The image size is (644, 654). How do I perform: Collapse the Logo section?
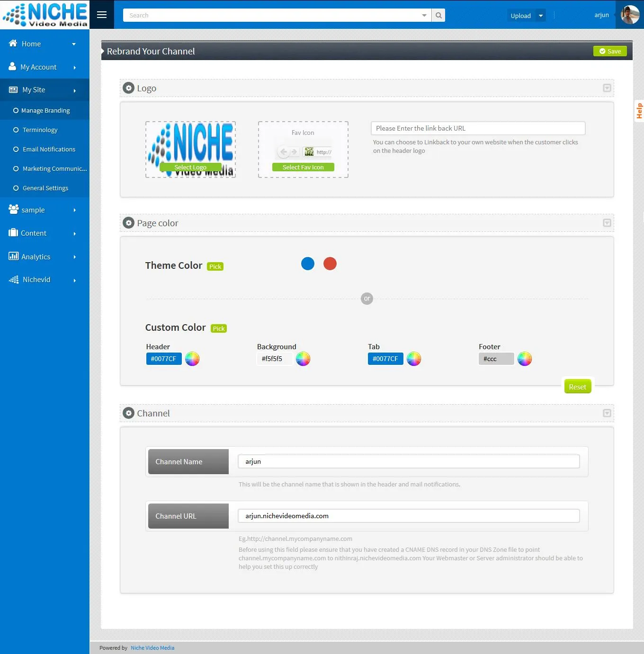tap(607, 88)
